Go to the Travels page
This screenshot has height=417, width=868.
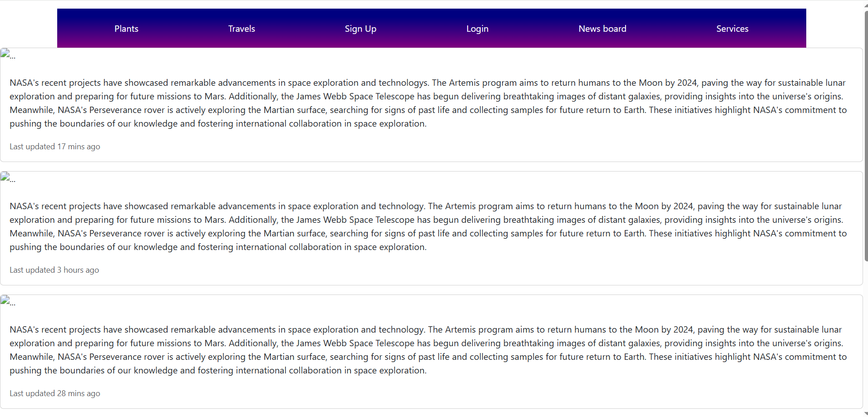(242, 29)
